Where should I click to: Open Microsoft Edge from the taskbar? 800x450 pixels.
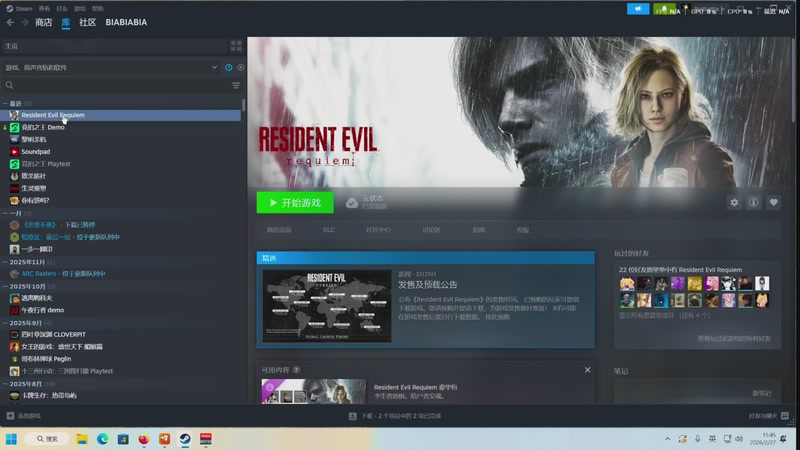pos(103,439)
